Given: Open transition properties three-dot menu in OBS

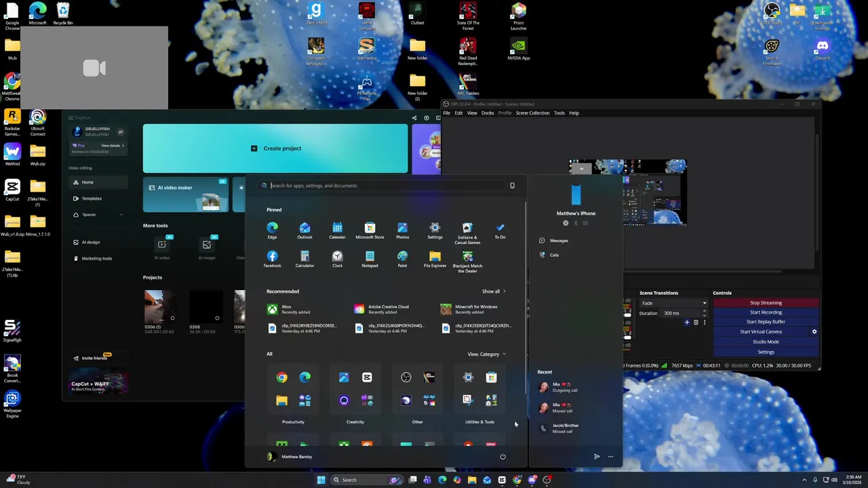Looking at the screenshot, I should pos(705,323).
